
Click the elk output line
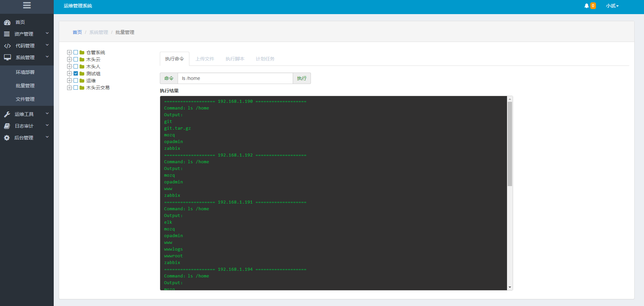click(168, 222)
